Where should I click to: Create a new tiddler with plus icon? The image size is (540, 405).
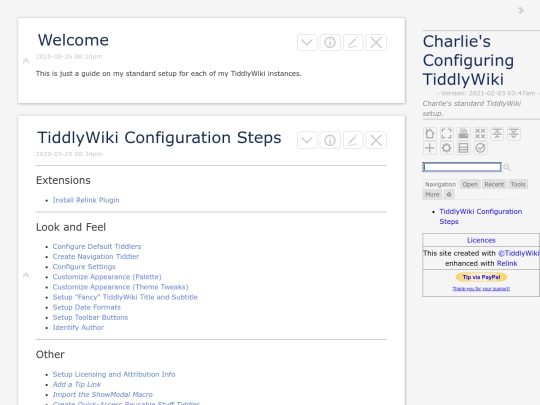(429, 148)
